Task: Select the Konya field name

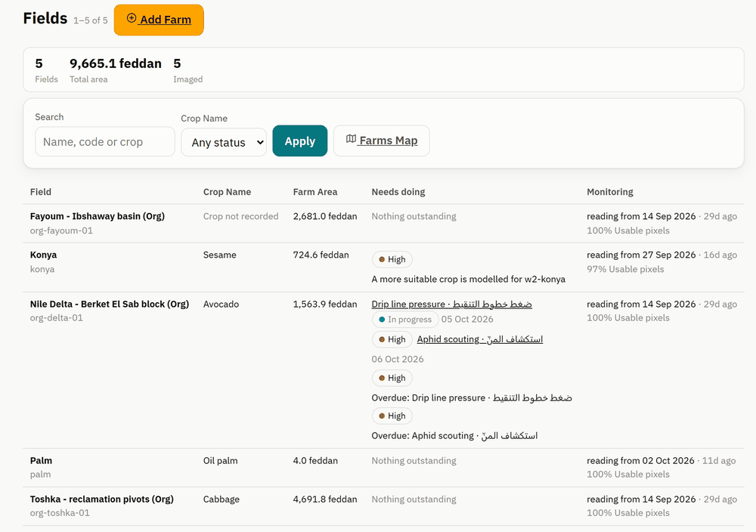Action: click(x=43, y=255)
